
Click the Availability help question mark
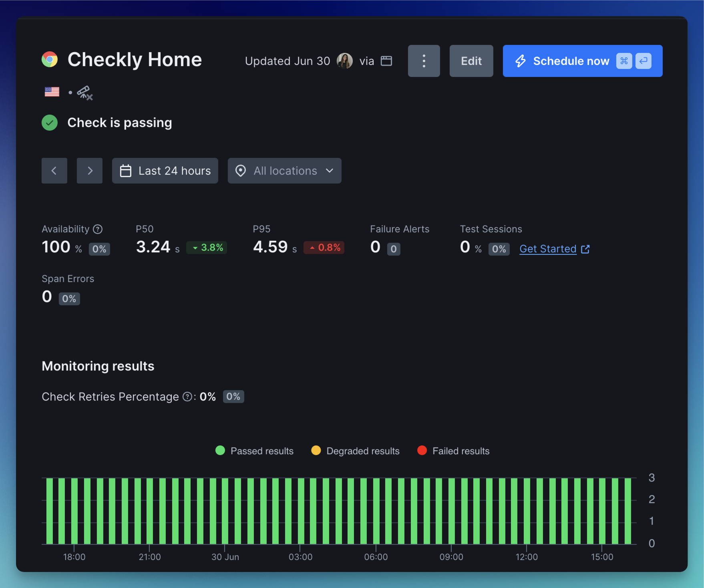[x=97, y=229]
